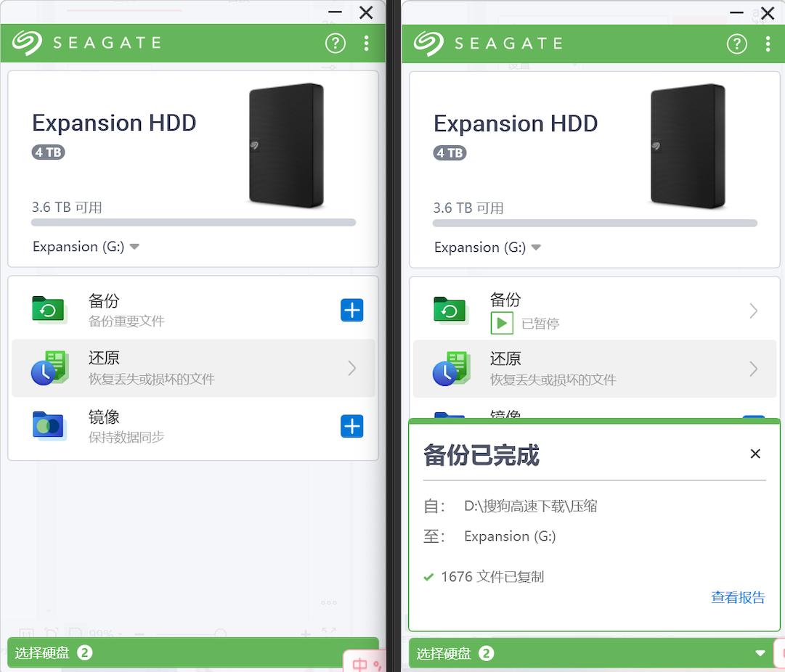
Task: Click the 4 TB capacity badge
Action: (x=48, y=153)
